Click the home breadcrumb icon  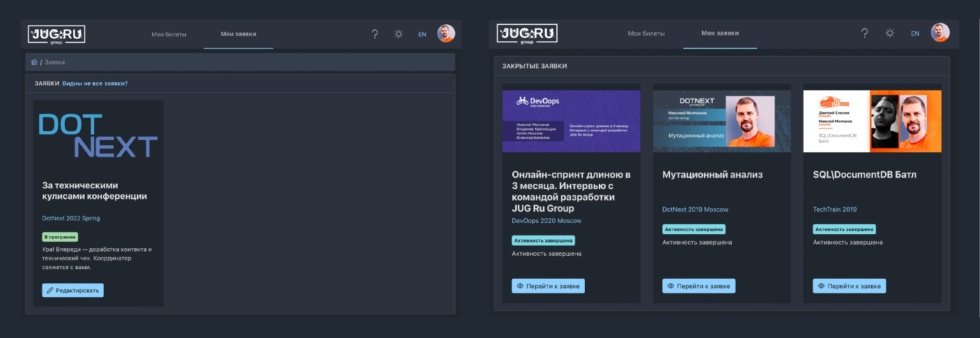[x=34, y=62]
